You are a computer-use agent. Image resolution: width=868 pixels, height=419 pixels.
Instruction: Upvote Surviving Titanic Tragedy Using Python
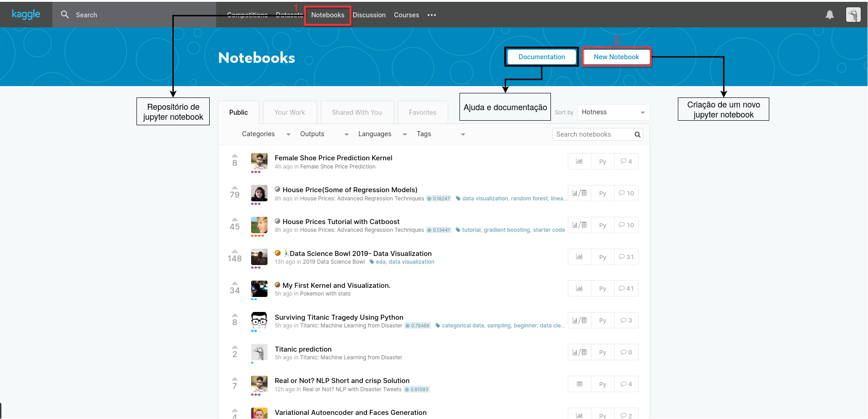pos(235,315)
